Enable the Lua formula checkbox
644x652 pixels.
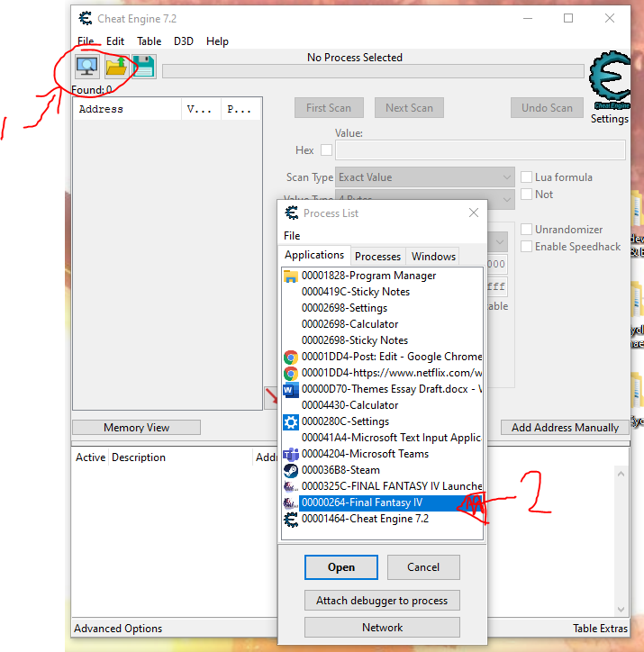pos(526,177)
